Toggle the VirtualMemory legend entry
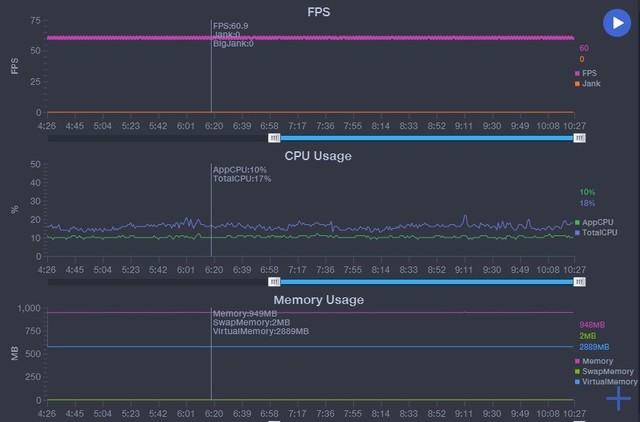The width and height of the screenshot is (640, 422). 606,382
